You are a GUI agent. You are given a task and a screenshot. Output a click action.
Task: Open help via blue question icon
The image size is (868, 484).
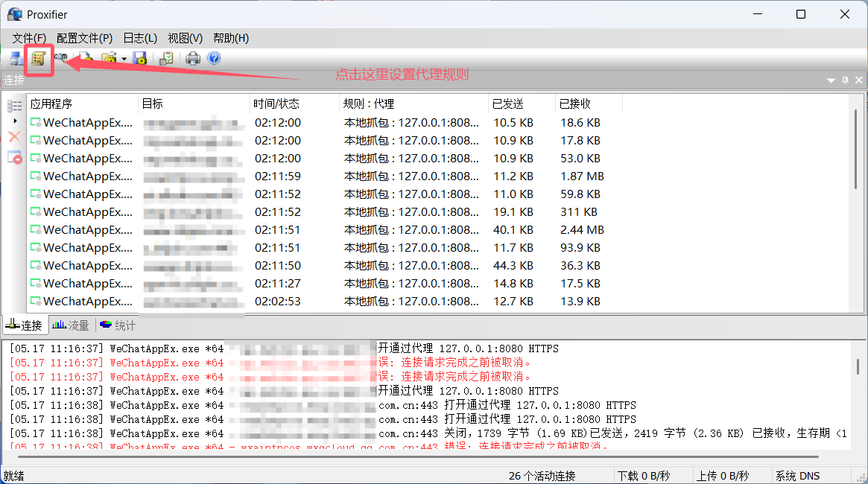tap(214, 58)
